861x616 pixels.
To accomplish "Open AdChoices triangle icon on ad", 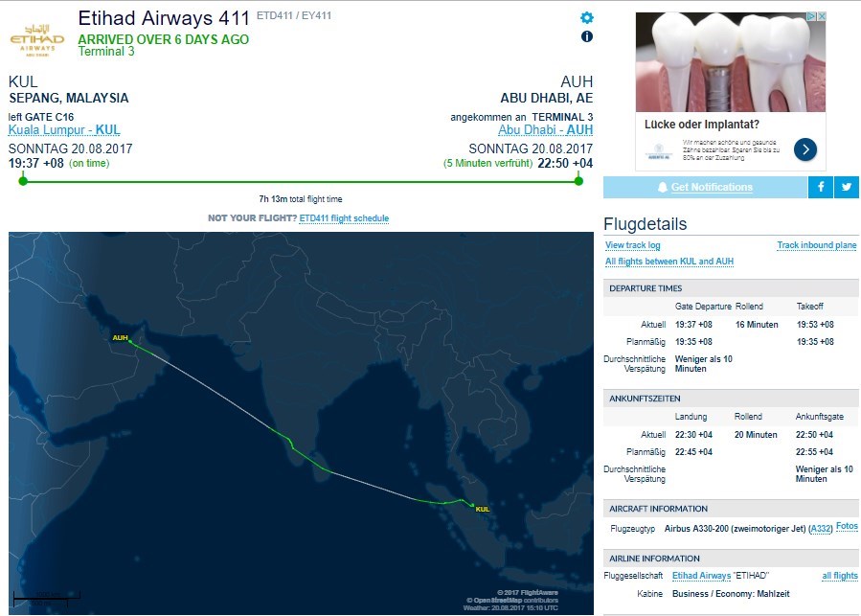I will coord(811,16).
